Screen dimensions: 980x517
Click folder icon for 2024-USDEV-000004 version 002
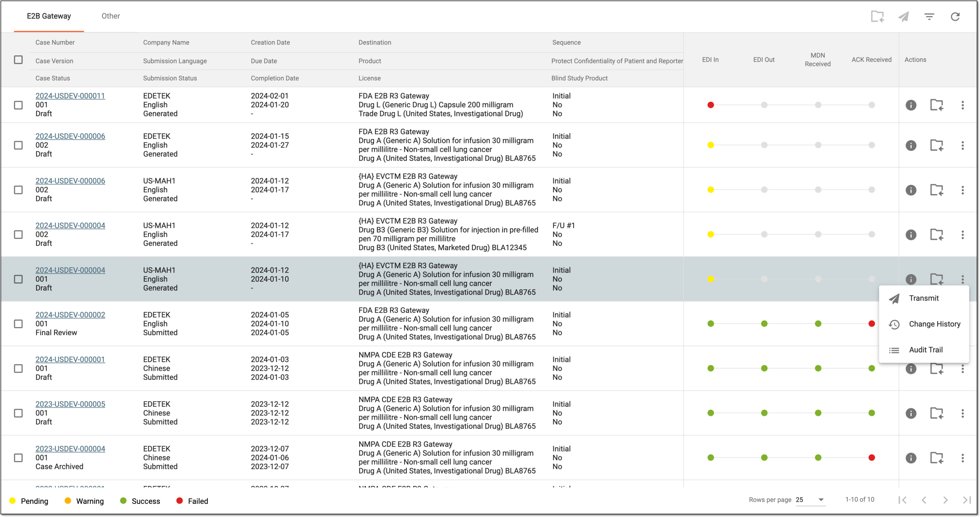pyautogui.click(x=937, y=235)
